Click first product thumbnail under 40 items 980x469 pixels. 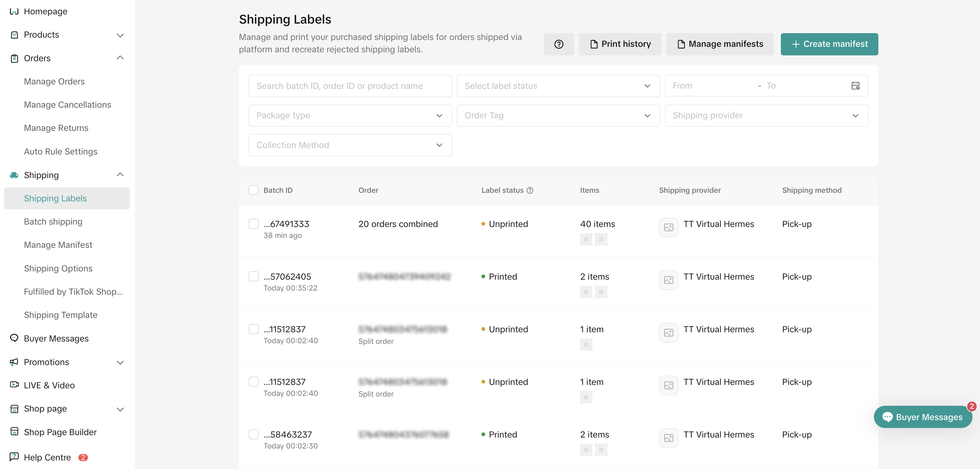pos(585,239)
